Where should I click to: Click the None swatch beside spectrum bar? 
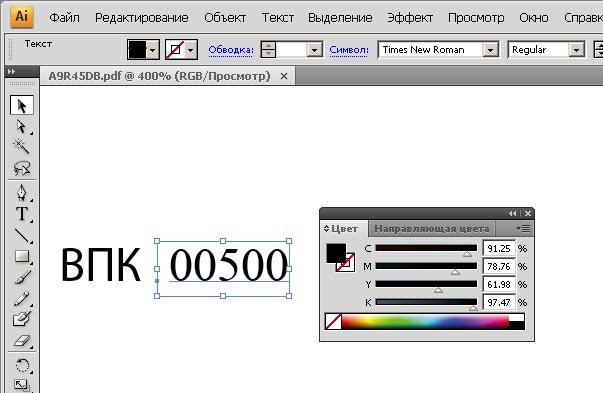333,321
